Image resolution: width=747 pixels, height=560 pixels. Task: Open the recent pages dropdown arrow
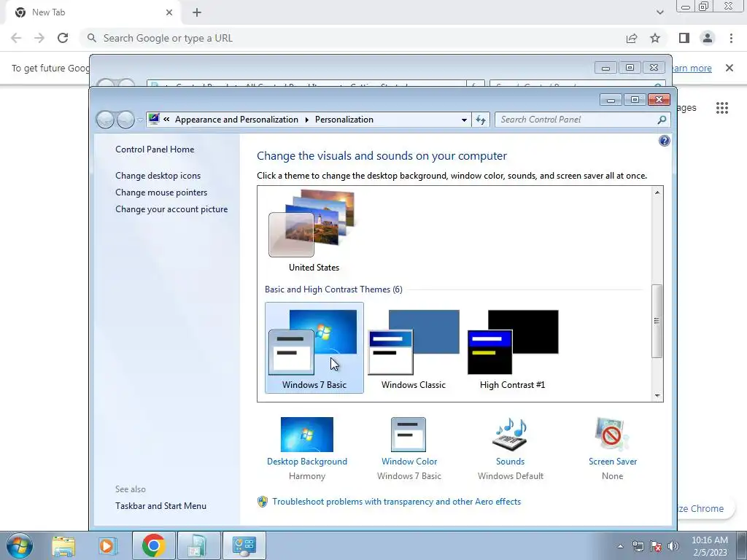coord(140,120)
